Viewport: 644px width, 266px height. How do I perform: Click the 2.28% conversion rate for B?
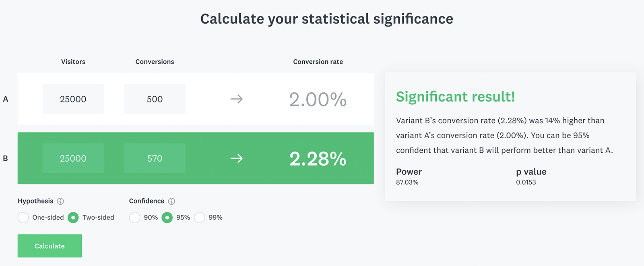(x=318, y=159)
